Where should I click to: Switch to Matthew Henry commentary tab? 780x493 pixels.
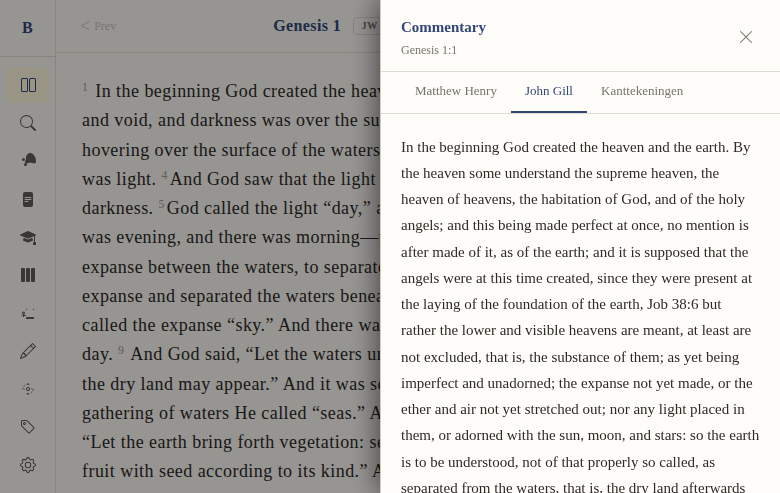coord(456,91)
